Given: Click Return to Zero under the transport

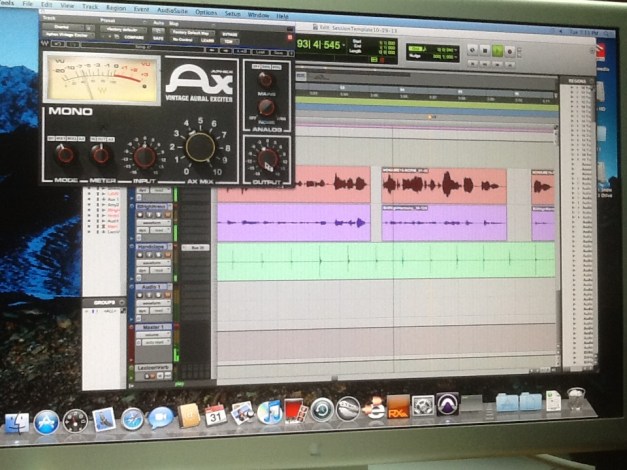Looking at the screenshot, I should pyautogui.click(x=473, y=63).
